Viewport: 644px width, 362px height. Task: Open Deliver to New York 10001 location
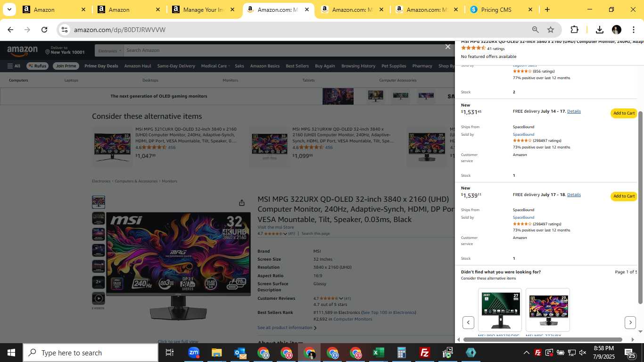pyautogui.click(x=65, y=50)
